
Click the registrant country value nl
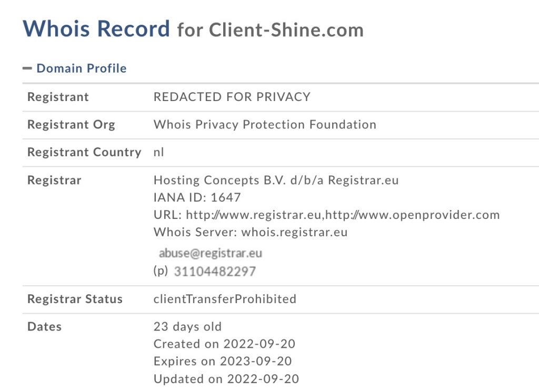coord(159,152)
